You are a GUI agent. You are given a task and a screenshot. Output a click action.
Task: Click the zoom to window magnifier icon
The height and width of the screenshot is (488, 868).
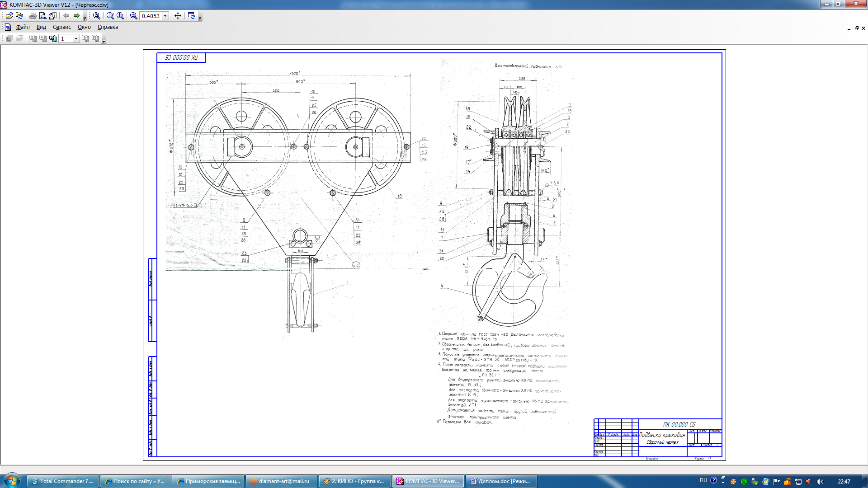pos(96,16)
